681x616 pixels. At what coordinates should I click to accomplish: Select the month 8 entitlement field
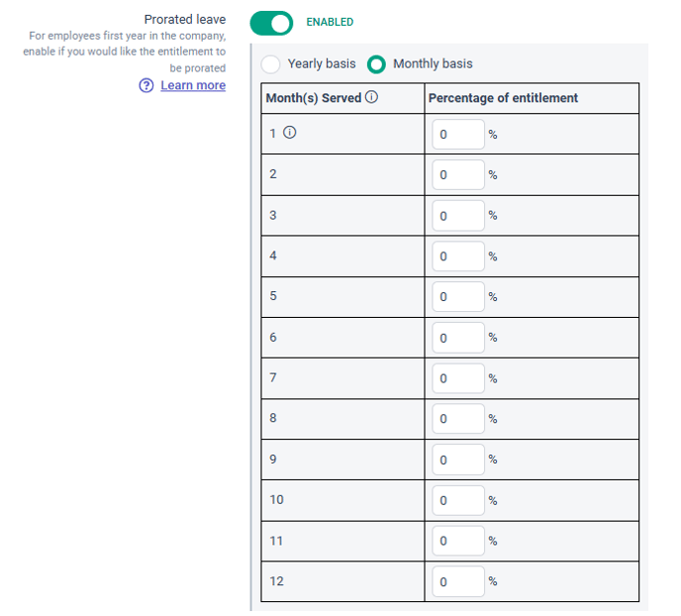458,419
